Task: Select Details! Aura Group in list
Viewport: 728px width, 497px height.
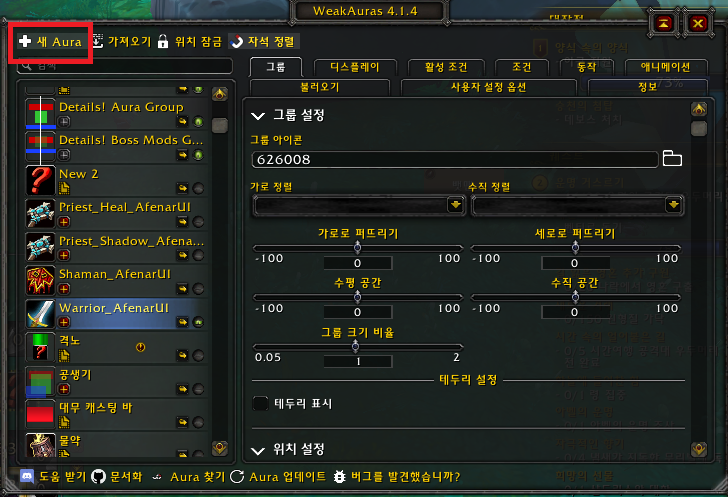Action: (116, 113)
